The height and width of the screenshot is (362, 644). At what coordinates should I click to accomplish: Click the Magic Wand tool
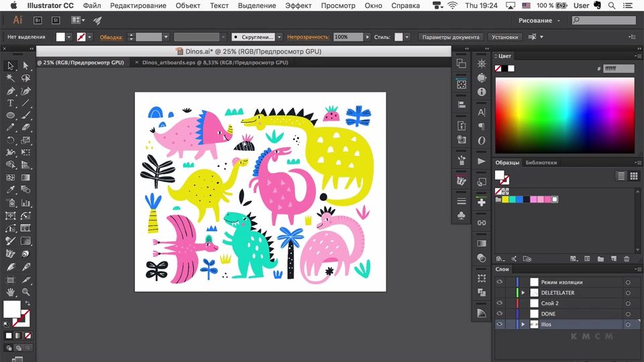click(11, 78)
